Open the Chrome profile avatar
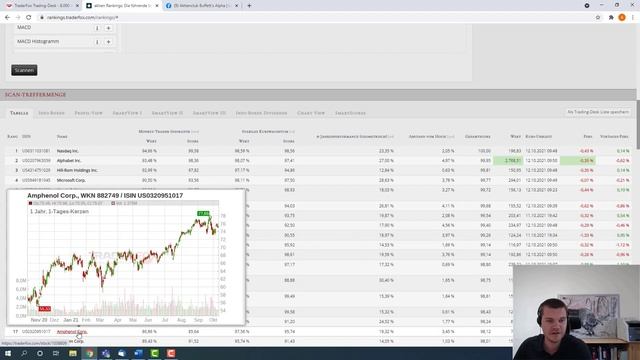This screenshot has width=640, height=360. point(622,18)
